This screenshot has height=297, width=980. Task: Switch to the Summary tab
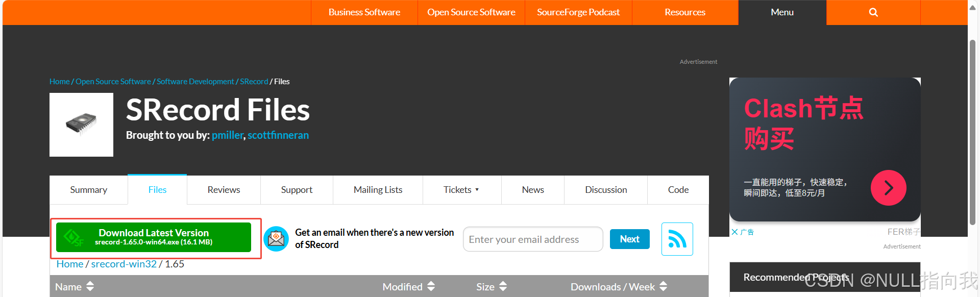pos(89,190)
